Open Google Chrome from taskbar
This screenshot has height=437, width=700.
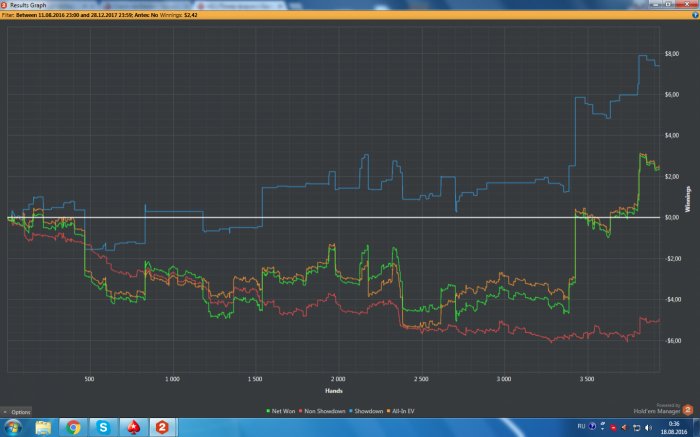point(73,428)
